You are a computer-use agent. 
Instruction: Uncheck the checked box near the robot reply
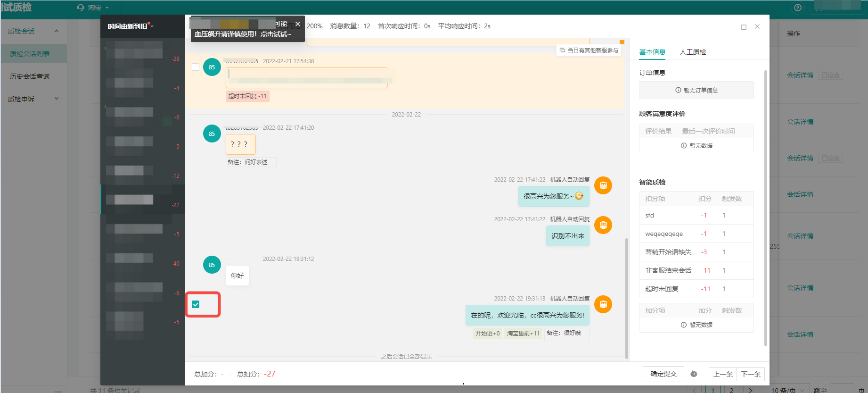click(196, 304)
